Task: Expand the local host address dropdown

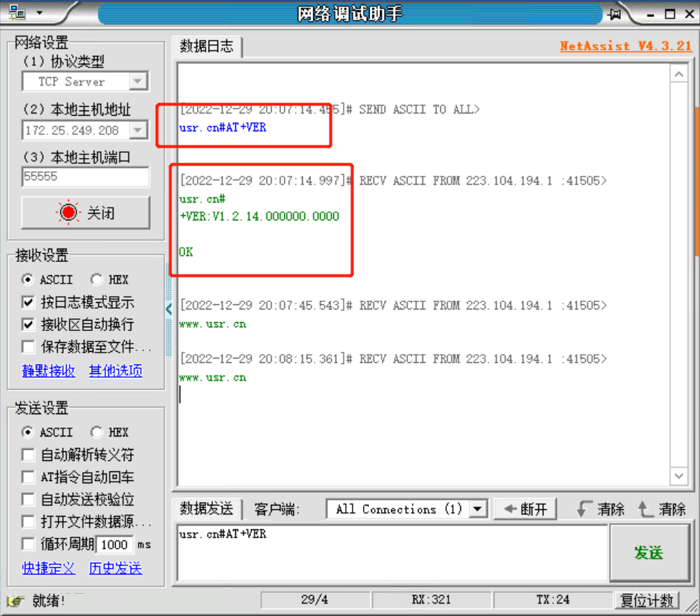Action: point(138,131)
